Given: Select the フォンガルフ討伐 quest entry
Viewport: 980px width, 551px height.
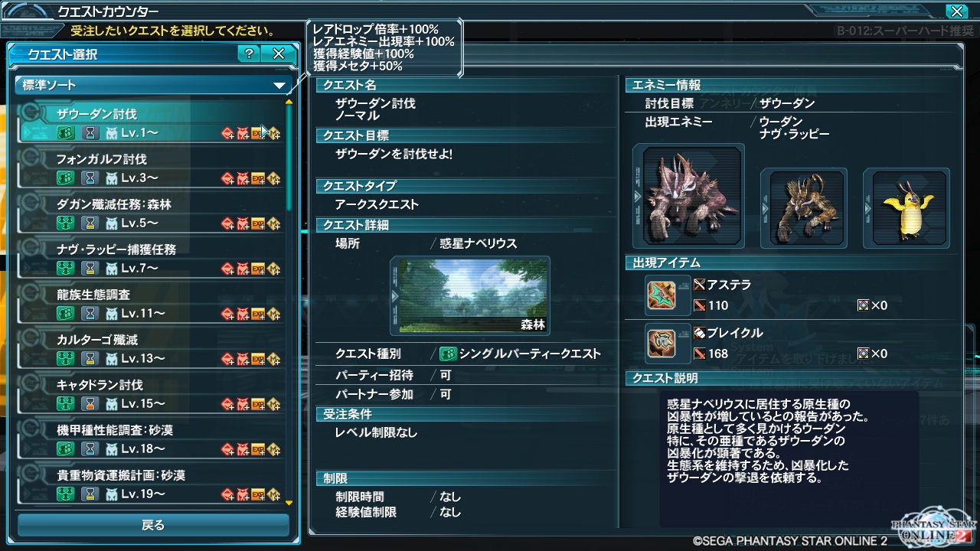Looking at the screenshot, I should click(x=151, y=168).
